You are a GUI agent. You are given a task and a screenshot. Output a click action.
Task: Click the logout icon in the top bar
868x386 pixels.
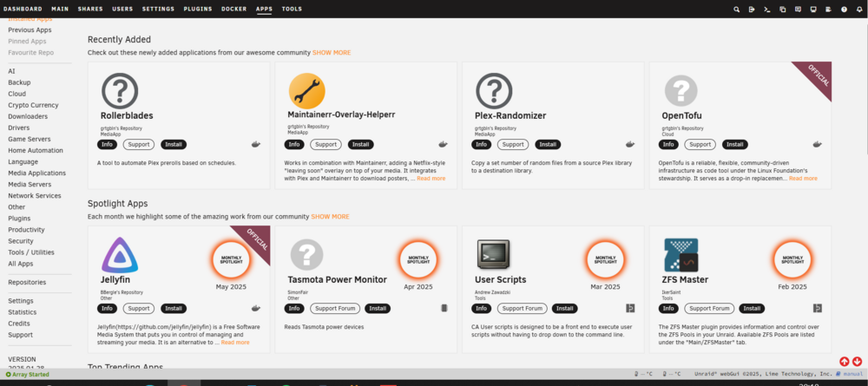(752, 10)
